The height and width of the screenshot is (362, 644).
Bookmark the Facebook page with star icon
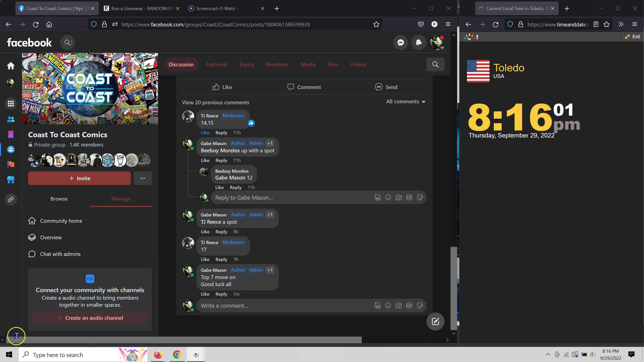376,24
